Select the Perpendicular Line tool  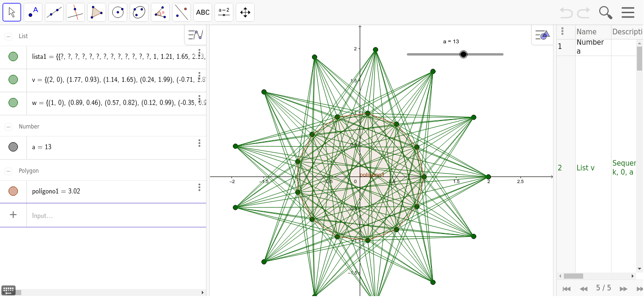point(75,12)
